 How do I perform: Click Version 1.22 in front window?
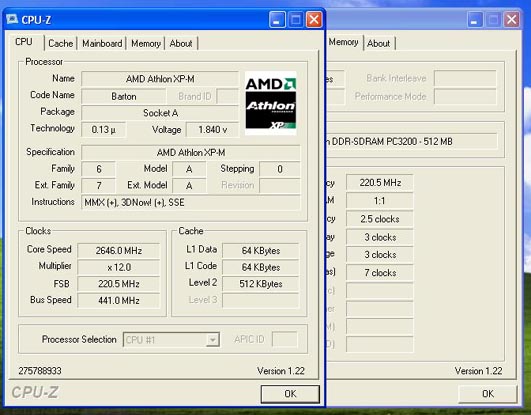281,371
